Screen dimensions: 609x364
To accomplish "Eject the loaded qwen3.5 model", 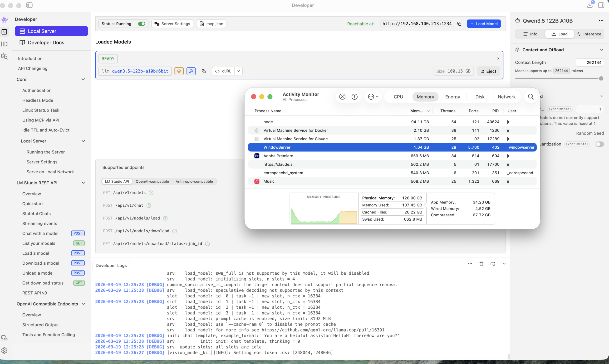I will click(x=488, y=71).
